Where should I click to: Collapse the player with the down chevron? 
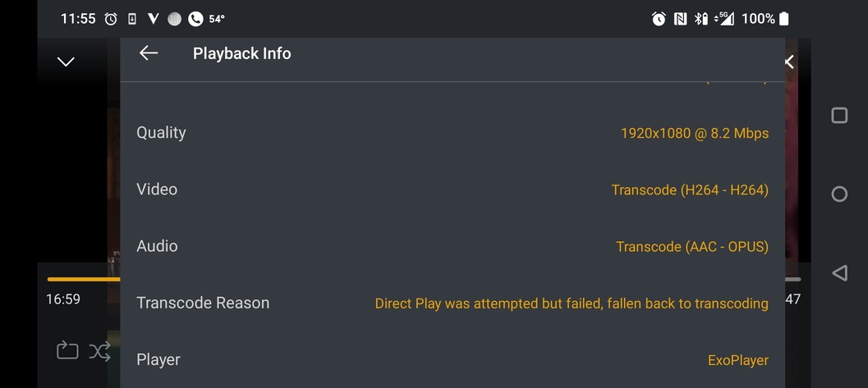(66, 62)
